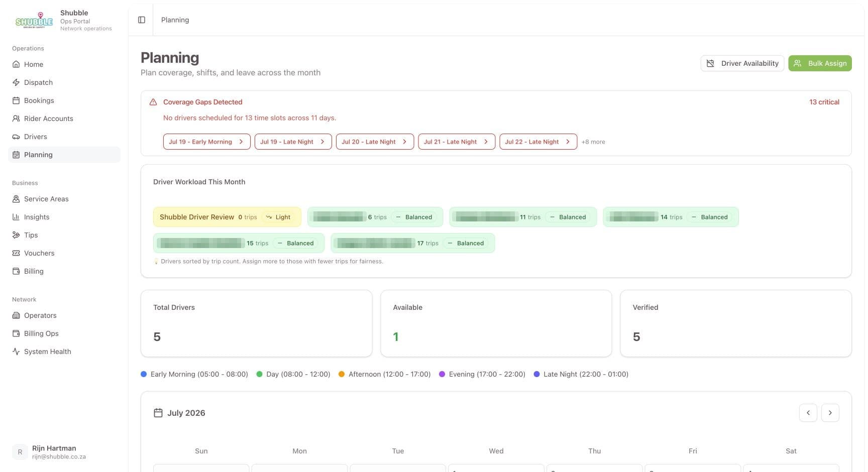Click the Bulk Assign button
The height and width of the screenshot is (472, 868).
tap(820, 63)
